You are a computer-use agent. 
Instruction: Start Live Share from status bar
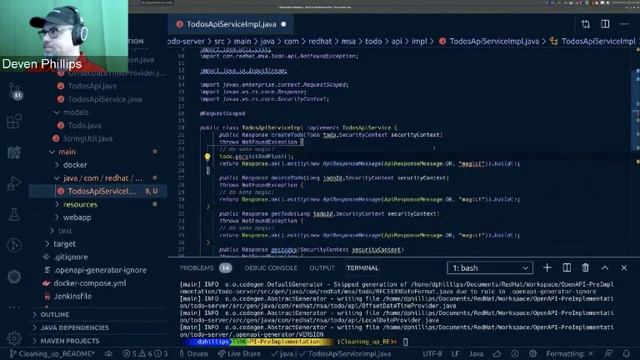(239, 354)
